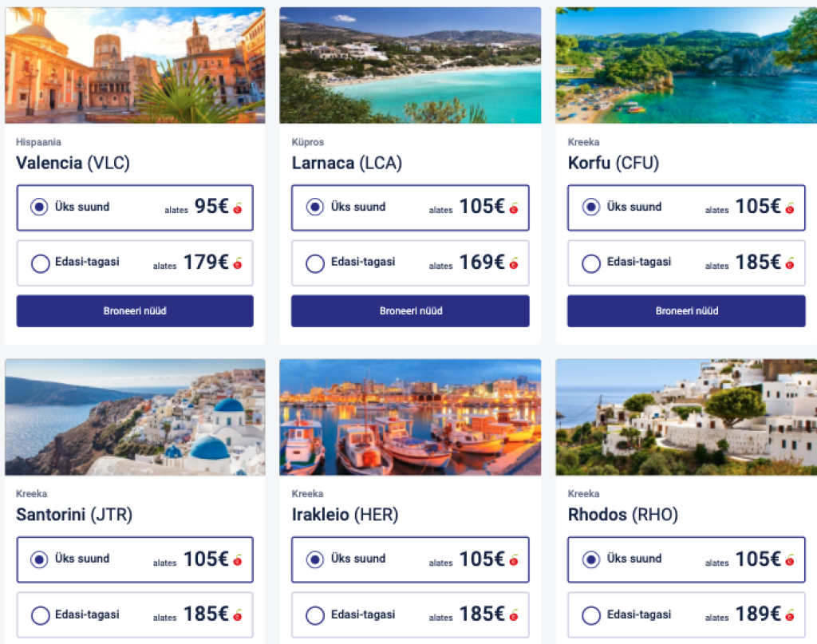Click cherry icon beside Korfu 105€ price
The image size is (817, 644).
pyautogui.click(x=790, y=208)
